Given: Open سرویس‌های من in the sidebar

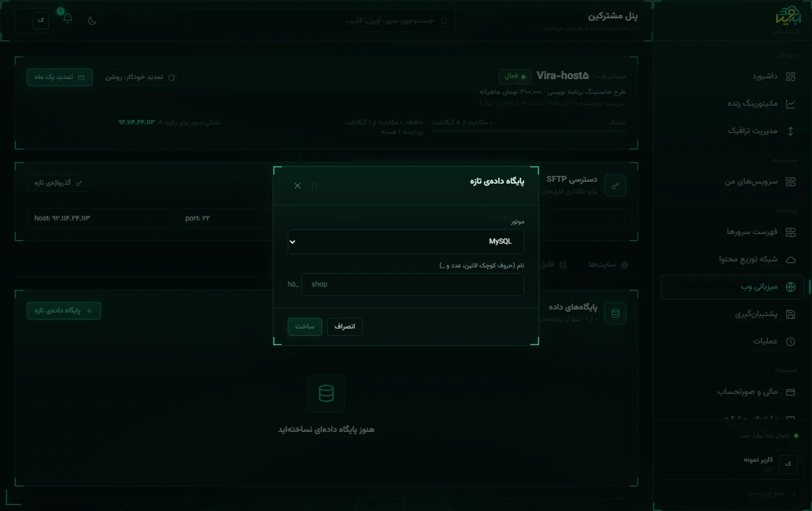Looking at the screenshot, I should click(x=732, y=181).
